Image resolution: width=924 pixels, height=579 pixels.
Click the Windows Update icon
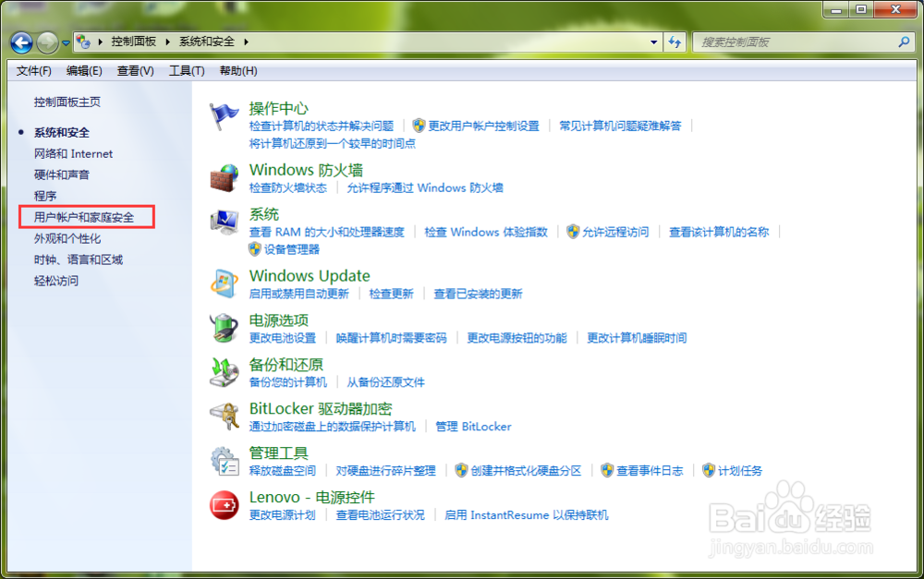pyautogui.click(x=224, y=283)
